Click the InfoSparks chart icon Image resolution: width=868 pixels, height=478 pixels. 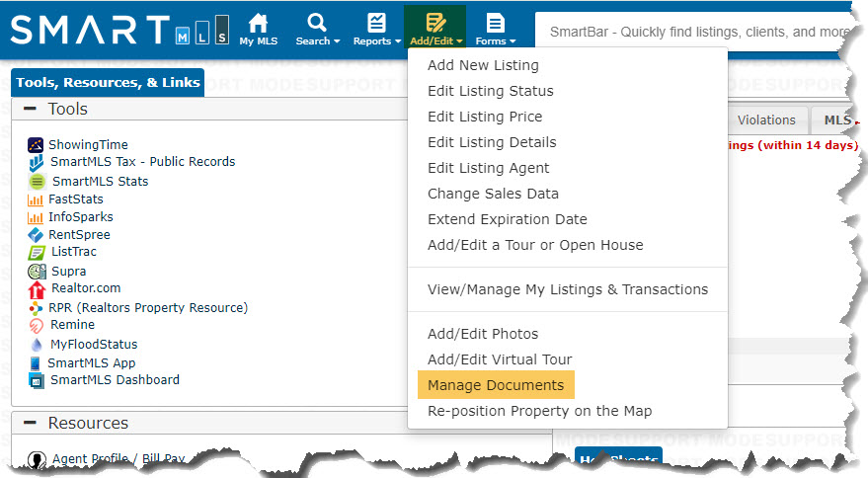click(x=36, y=217)
